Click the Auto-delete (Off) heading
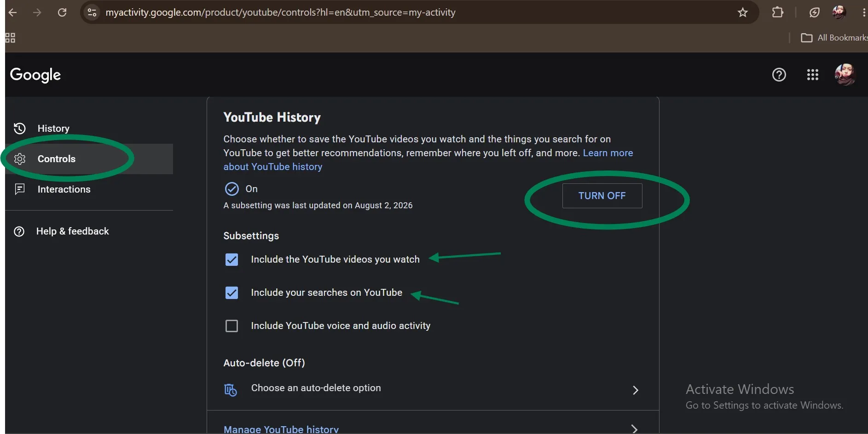This screenshot has width=868, height=434. point(264,363)
